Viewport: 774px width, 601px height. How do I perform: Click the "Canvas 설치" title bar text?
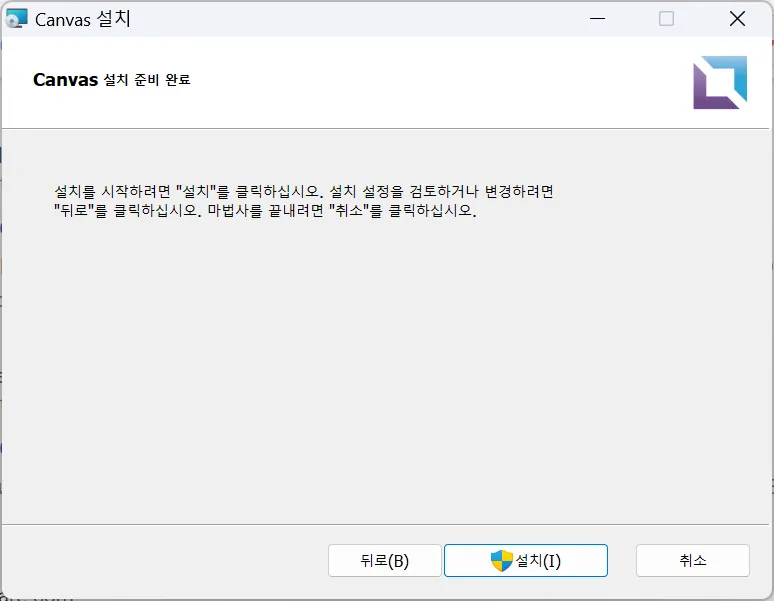[83, 19]
